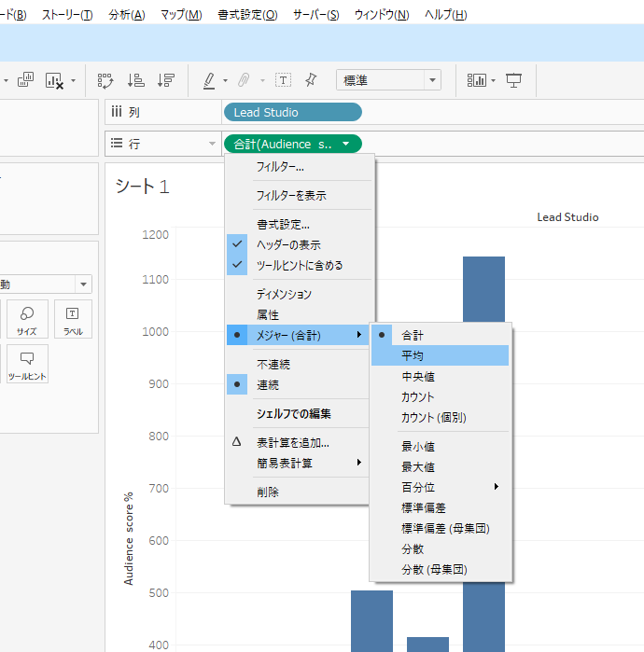Click the fix axes pin icon
This screenshot has width=644, height=652.
coord(311,80)
